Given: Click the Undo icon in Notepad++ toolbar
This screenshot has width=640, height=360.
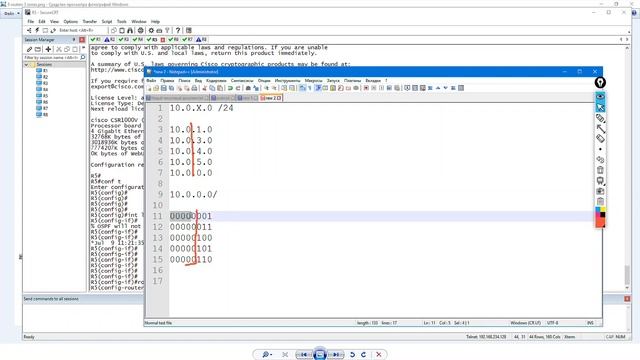Looking at the screenshot, I should coord(230,88).
